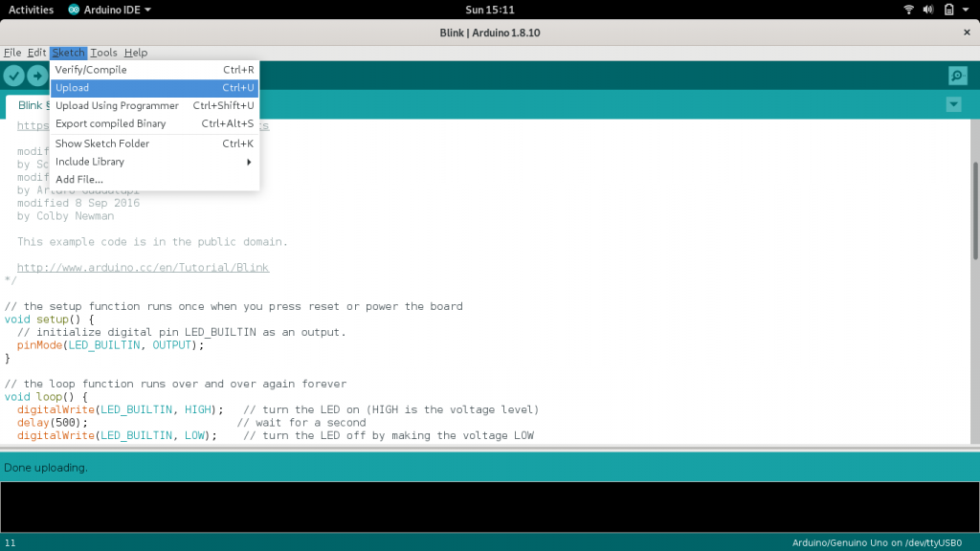Open the Serial Monitor magnifier icon

pos(957,76)
